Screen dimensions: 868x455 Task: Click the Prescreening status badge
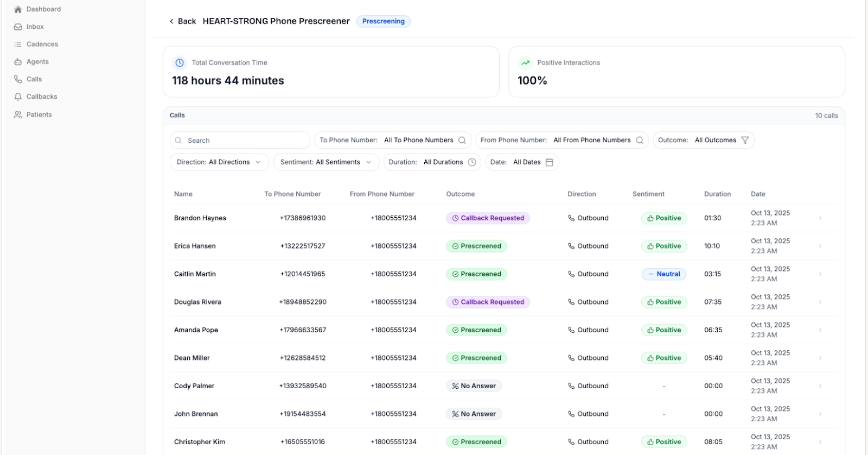(x=384, y=21)
